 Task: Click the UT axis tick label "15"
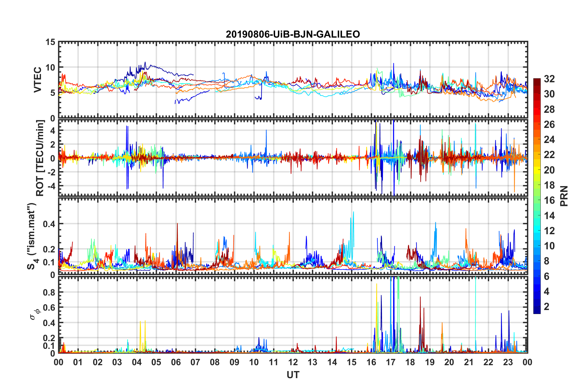click(352, 362)
